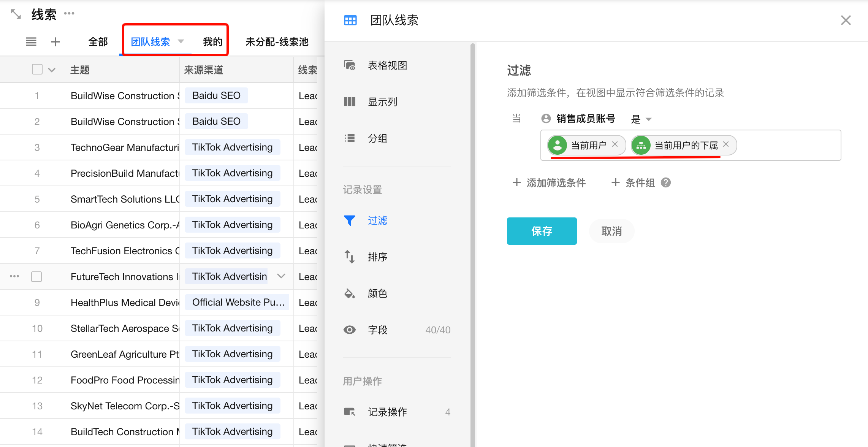Click Official Website Pu… tag in row 9
Image resolution: width=868 pixels, height=447 pixels.
(x=236, y=302)
